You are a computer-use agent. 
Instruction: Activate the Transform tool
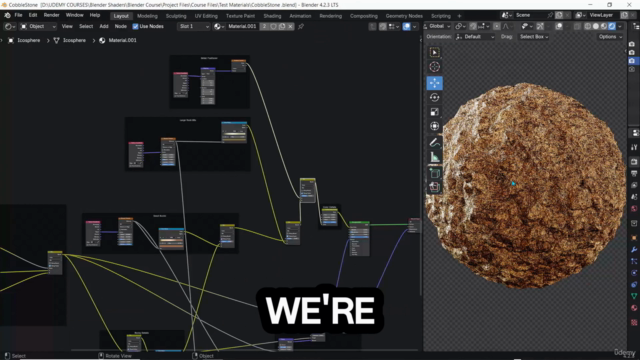tap(434, 126)
